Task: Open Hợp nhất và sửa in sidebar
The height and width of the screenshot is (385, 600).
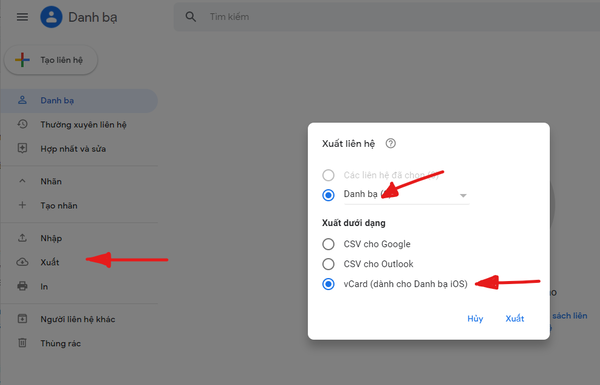Action: [79, 149]
